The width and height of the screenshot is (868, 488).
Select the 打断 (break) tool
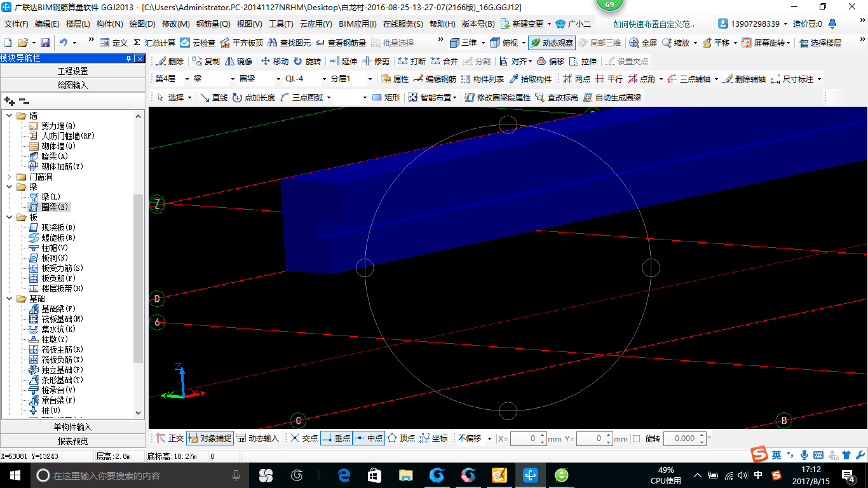pos(412,62)
